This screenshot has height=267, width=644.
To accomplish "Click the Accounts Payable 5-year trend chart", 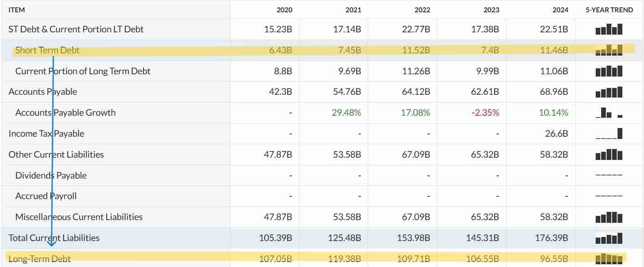I will pyautogui.click(x=609, y=92).
